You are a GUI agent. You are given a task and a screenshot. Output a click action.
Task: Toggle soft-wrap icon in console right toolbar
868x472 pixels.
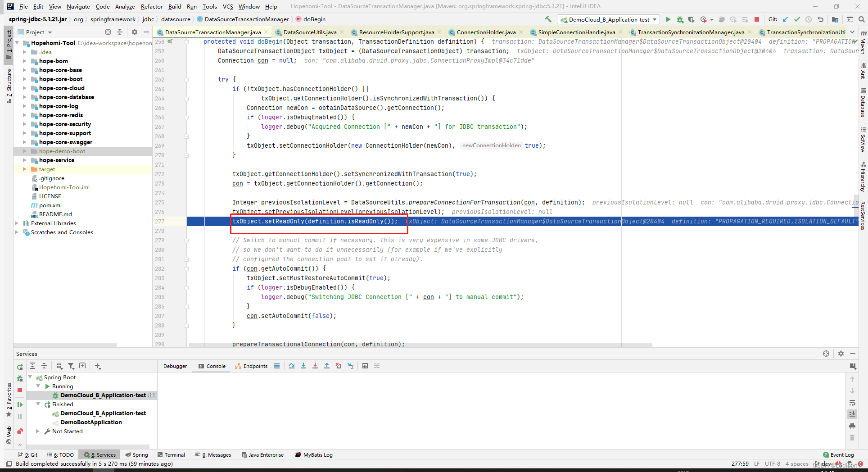(852, 403)
